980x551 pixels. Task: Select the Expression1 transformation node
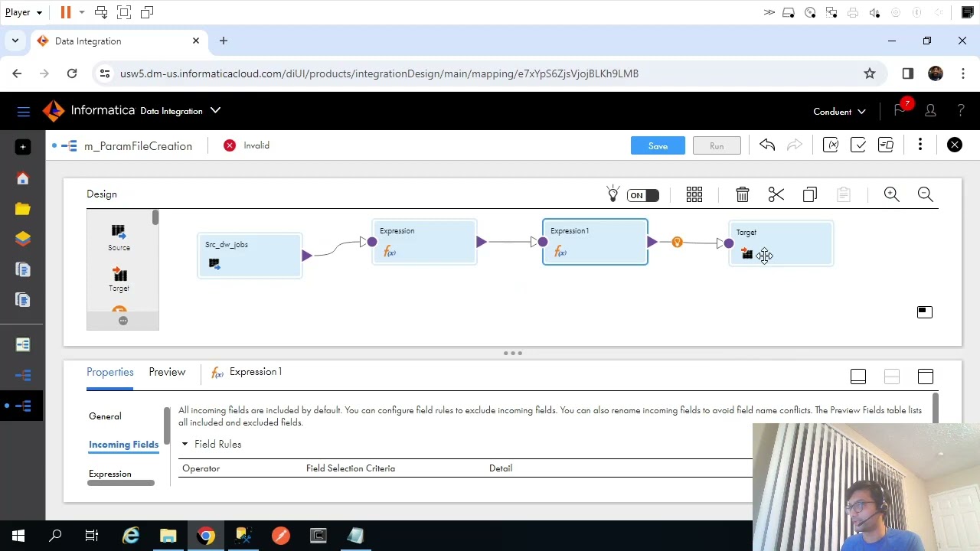[x=595, y=242]
